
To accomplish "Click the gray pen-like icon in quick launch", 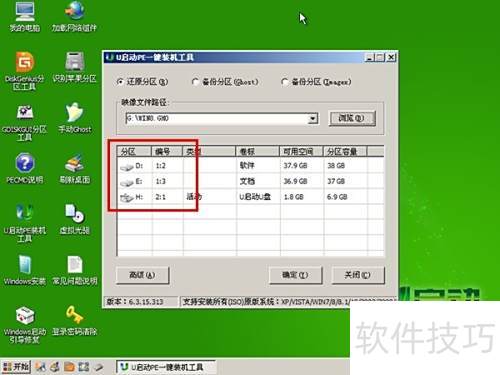I will [x=98, y=367].
